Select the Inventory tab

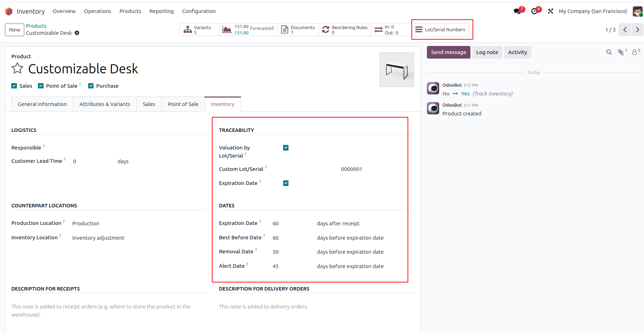223,104
